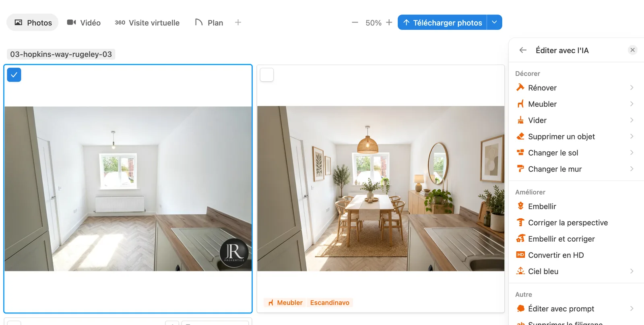Click the HD icon for Convertir en HD

pos(520,255)
